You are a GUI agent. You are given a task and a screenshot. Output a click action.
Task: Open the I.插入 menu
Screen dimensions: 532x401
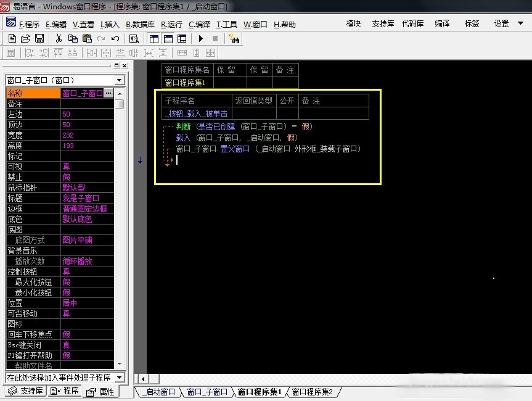pyautogui.click(x=110, y=25)
